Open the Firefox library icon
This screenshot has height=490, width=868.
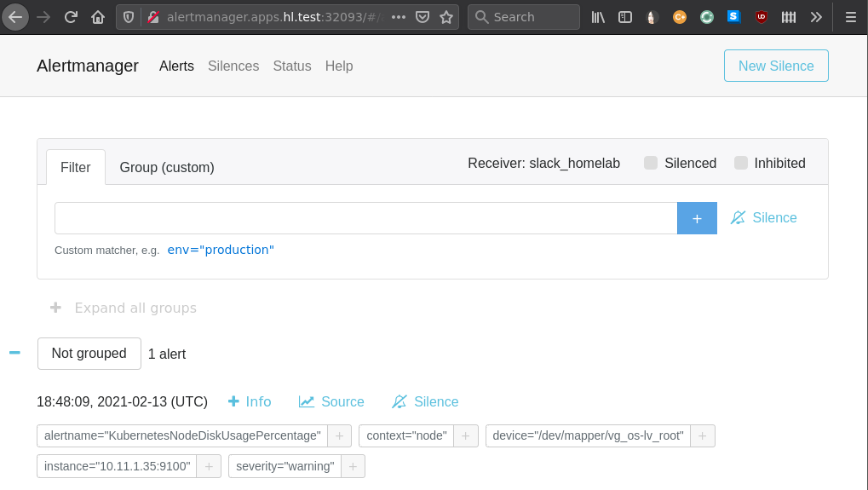(598, 17)
